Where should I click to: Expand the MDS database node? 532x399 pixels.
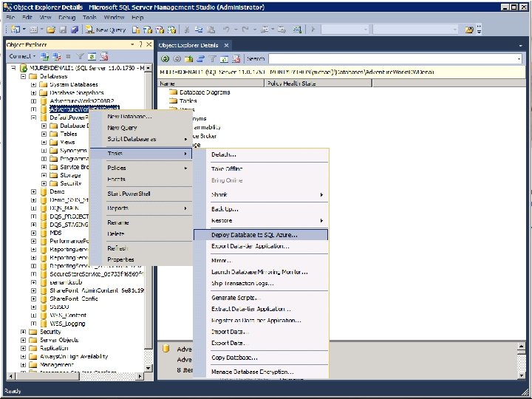click(33, 233)
